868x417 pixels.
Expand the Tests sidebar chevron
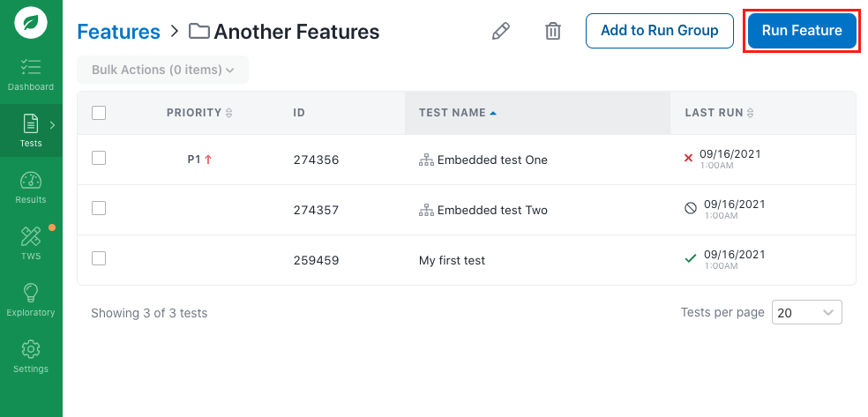tap(52, 125)
